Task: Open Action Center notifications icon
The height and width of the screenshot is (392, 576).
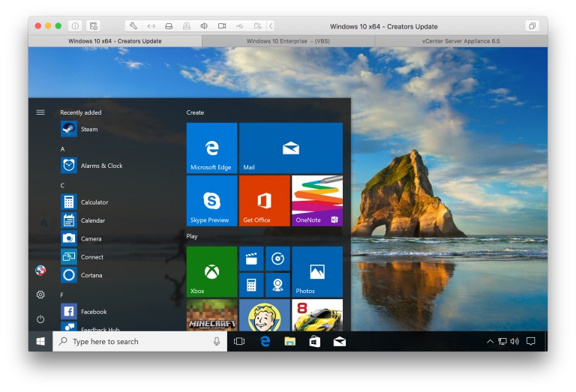Action: pyautogui.click(x=531, y=341)
